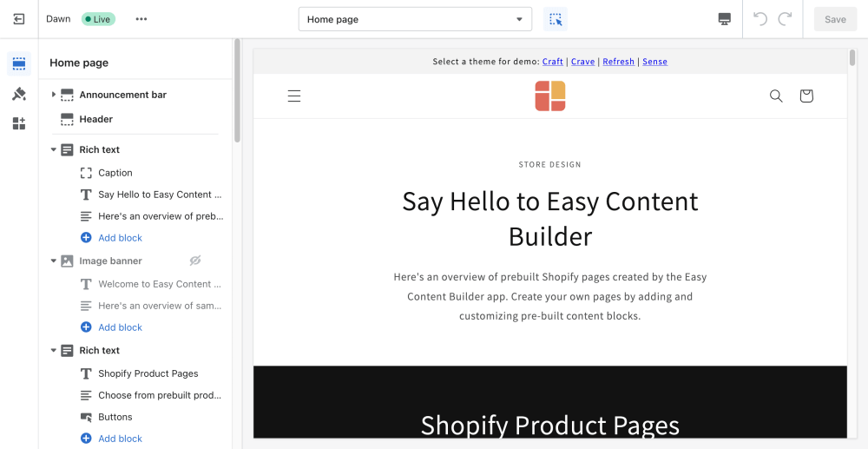
Task: Expand the Announcement bar section
Action: pos(53,95)
